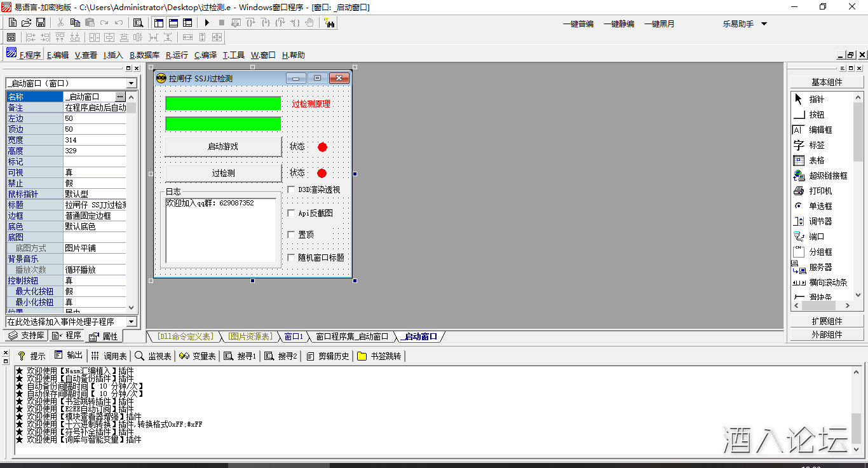Switch to the 窗口1 tab
Viewport: 868px width, 468px height.
pos(294,338)
